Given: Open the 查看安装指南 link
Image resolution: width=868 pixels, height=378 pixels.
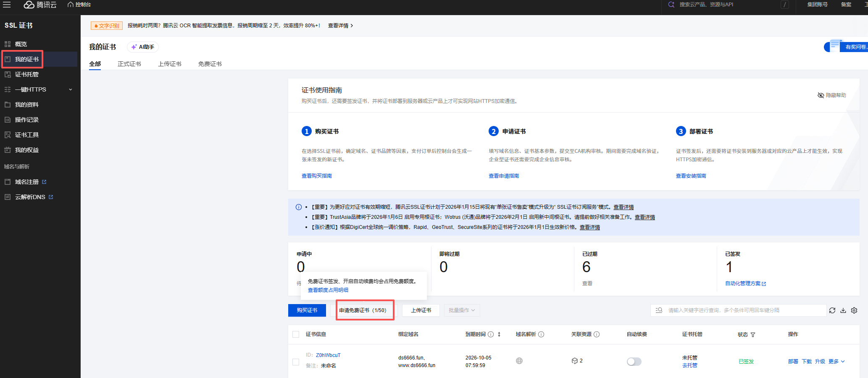Looking at the screenshot, I should pos(691,176).
